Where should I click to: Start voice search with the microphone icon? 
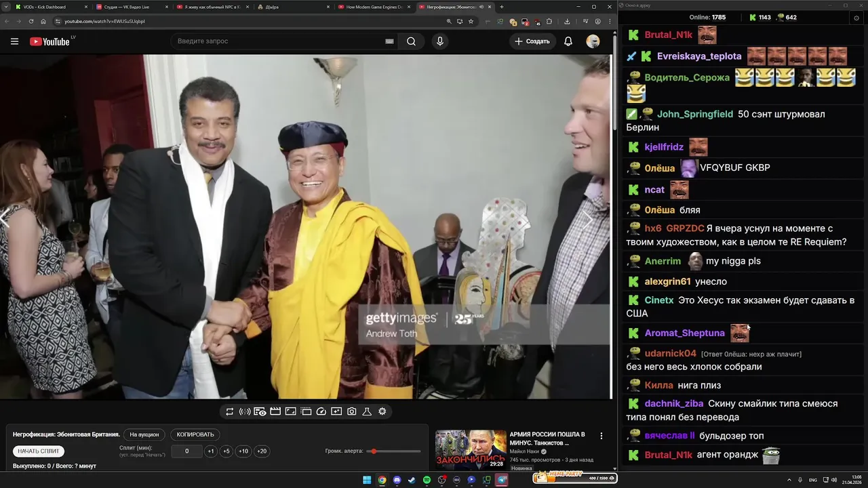pos(439,41)
